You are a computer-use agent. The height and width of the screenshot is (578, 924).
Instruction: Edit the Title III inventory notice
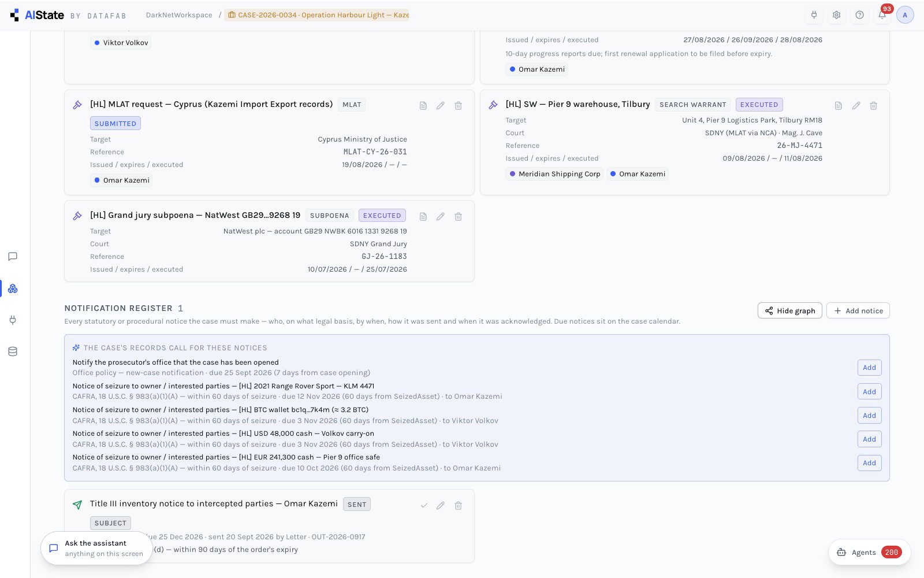[x=441, y=505]
